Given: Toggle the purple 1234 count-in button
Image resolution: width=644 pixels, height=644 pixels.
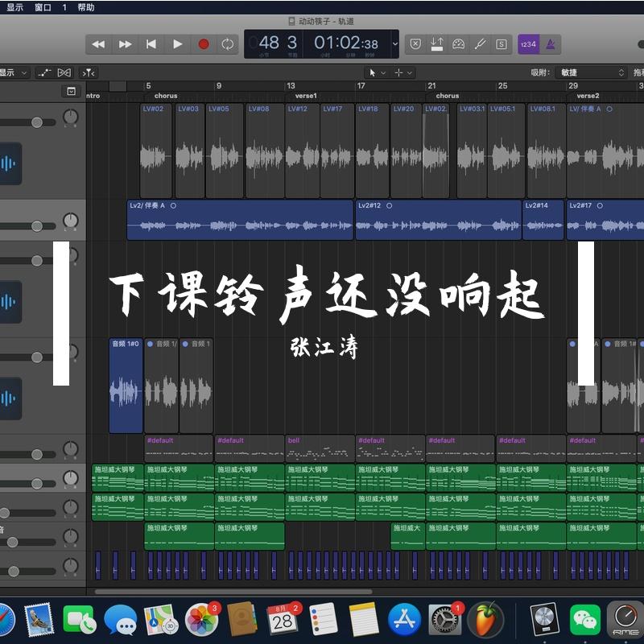Looking at the screenshot, I should click(528, 44).
